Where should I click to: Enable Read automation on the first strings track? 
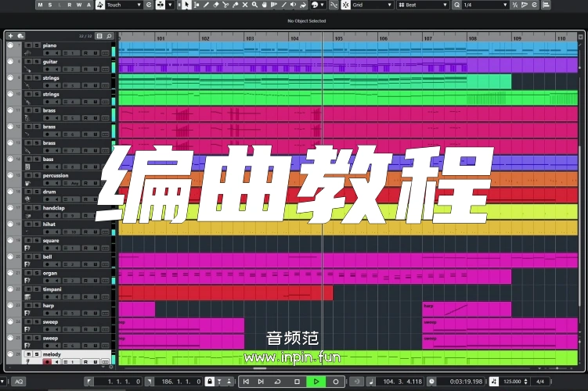pos(85,86)
